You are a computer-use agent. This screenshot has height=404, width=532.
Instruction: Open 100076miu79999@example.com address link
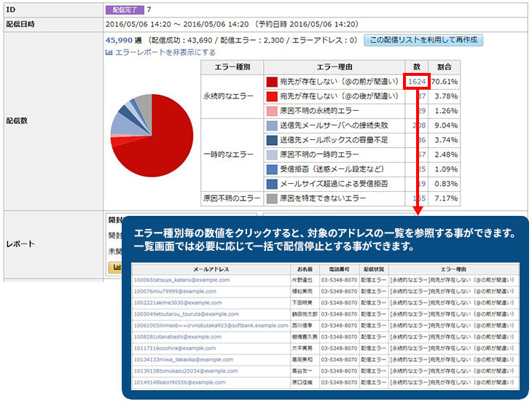(x=175, y=292)
